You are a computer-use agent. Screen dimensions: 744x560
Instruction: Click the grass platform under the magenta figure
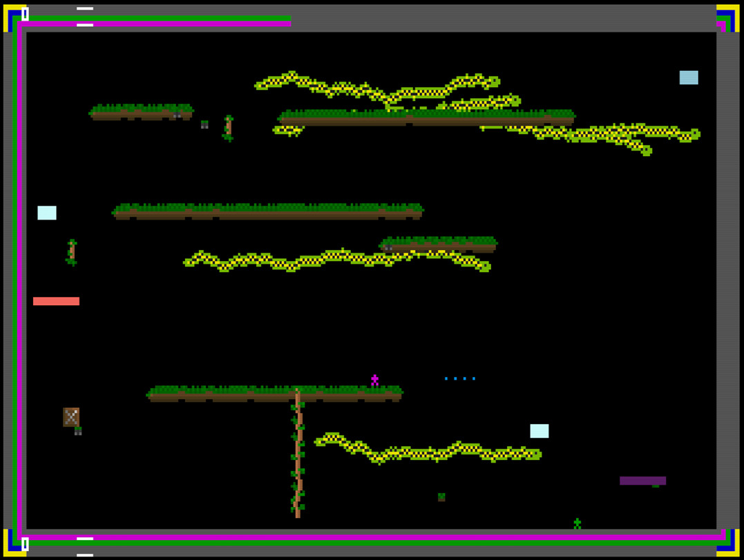[275, 394]
